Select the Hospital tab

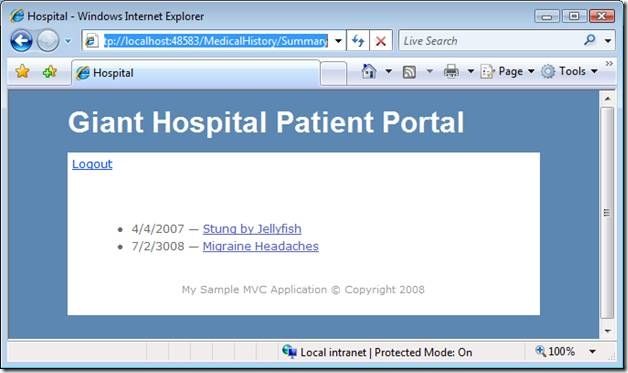196,73
